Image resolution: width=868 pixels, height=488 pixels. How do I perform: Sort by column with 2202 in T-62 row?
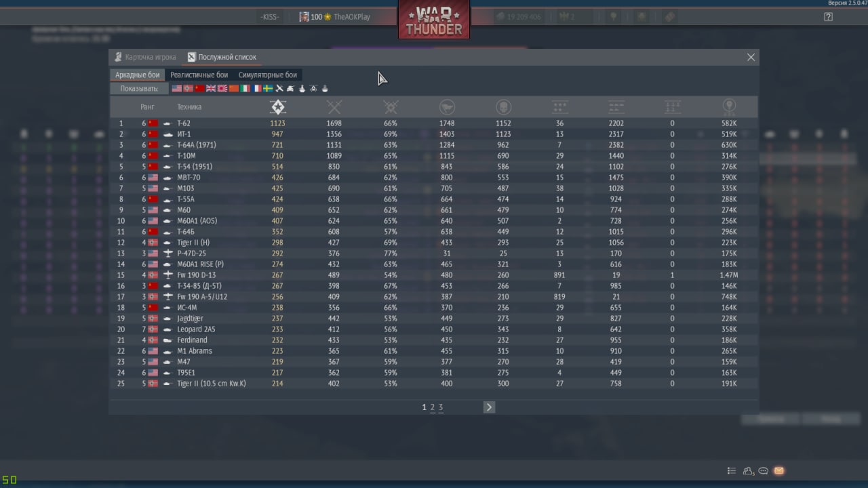tap(616, 107)
